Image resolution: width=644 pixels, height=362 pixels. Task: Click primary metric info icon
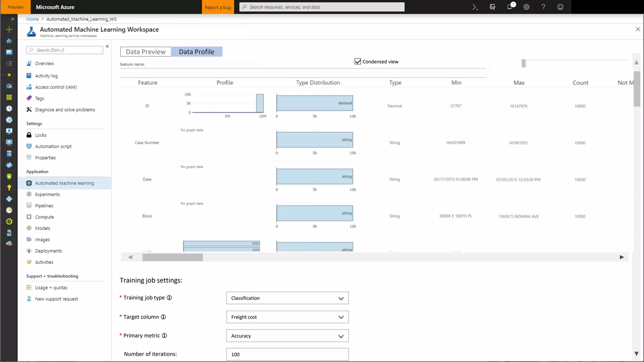pos(164,336)
